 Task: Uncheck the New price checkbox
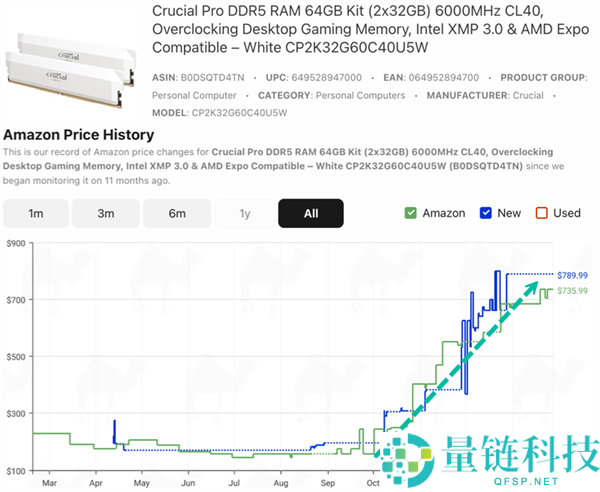pos(486,213)
